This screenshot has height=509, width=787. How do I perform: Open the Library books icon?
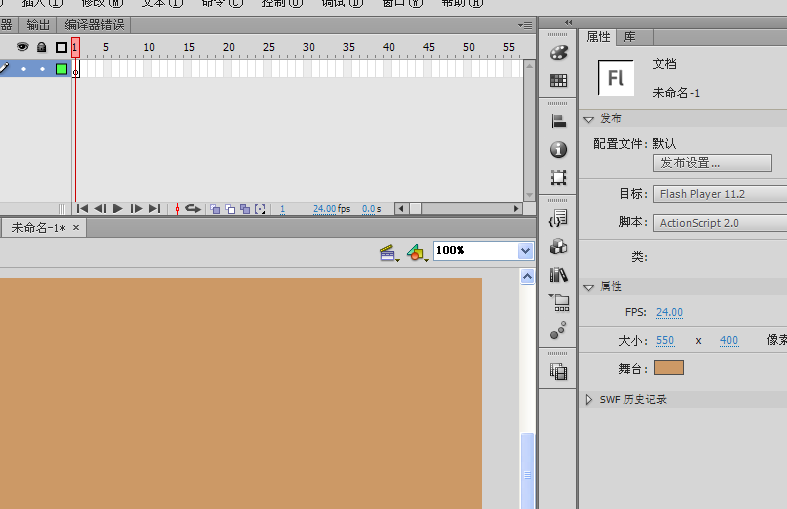coord(558,275)
